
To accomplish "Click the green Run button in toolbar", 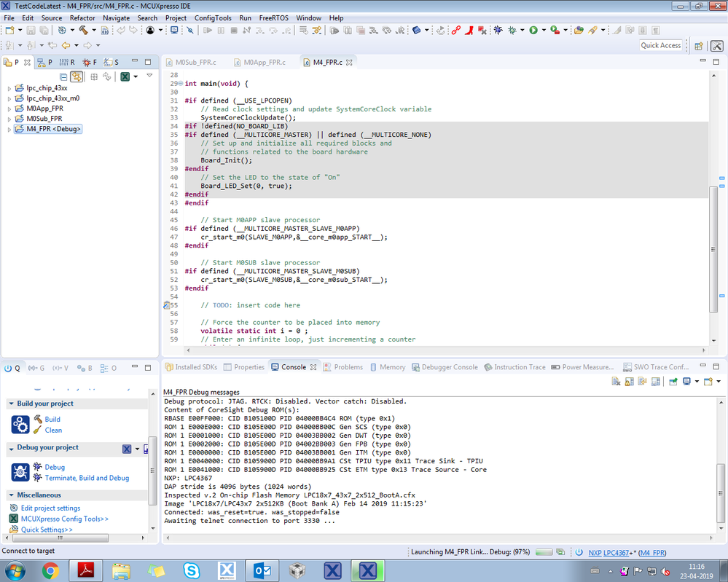I will pyautogui.click(x=533, y=31).
